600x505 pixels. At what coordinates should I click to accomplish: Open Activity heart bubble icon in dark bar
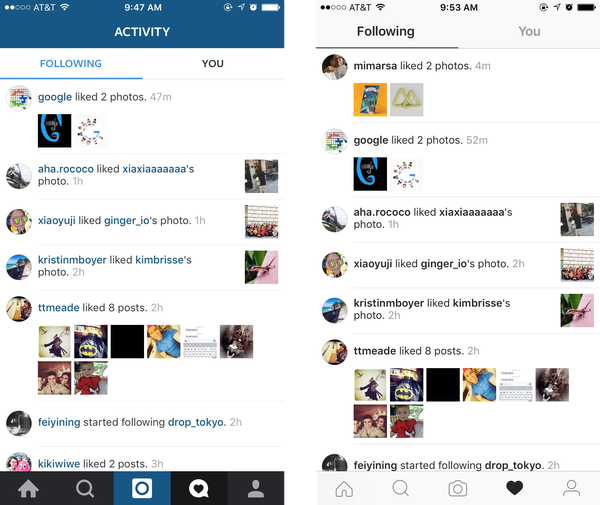coord(199,489)
